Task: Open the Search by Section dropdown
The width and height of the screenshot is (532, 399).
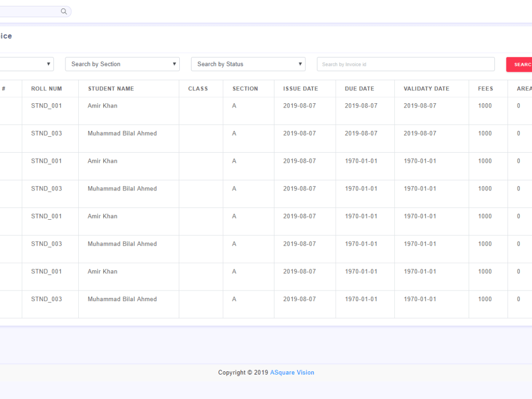Action: point(122,64)
